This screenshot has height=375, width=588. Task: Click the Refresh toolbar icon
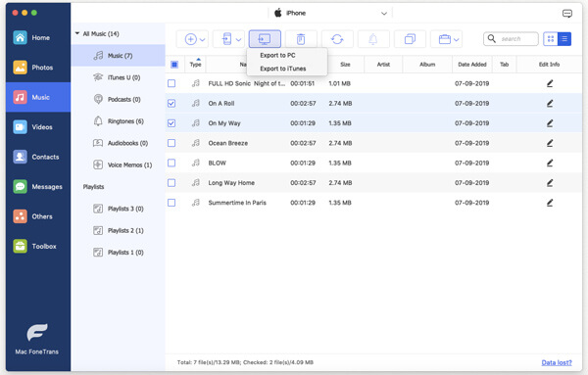coord(337,39)
